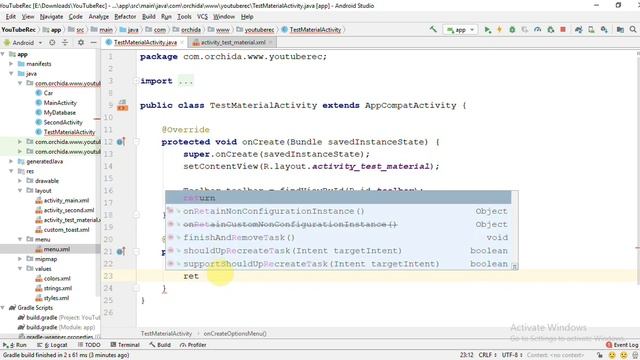This screenshot has height=360, width=640.
Task: Click override gutter icon on line 12
Action: point(121,142)
